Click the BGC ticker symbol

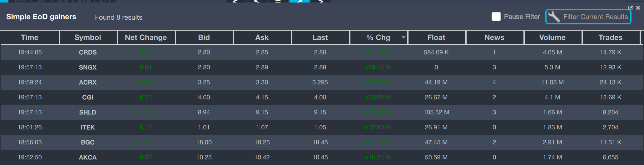tap(88, 142)
